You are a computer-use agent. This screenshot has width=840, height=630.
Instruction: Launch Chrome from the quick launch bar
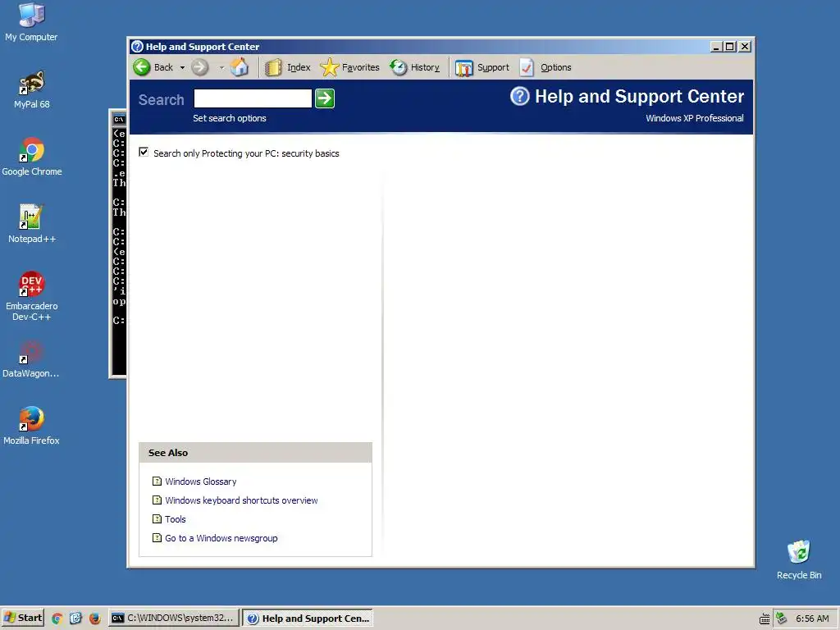[x=57, y=619]
